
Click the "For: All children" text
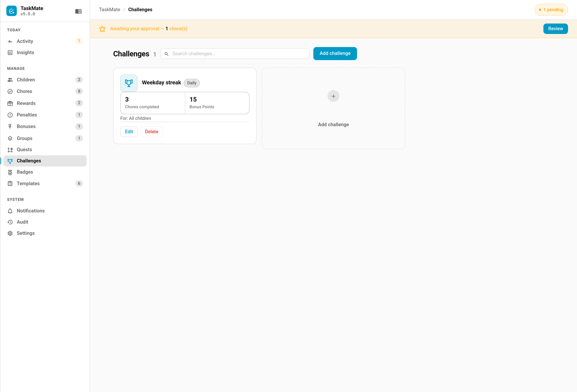click(x=136, y=118)
